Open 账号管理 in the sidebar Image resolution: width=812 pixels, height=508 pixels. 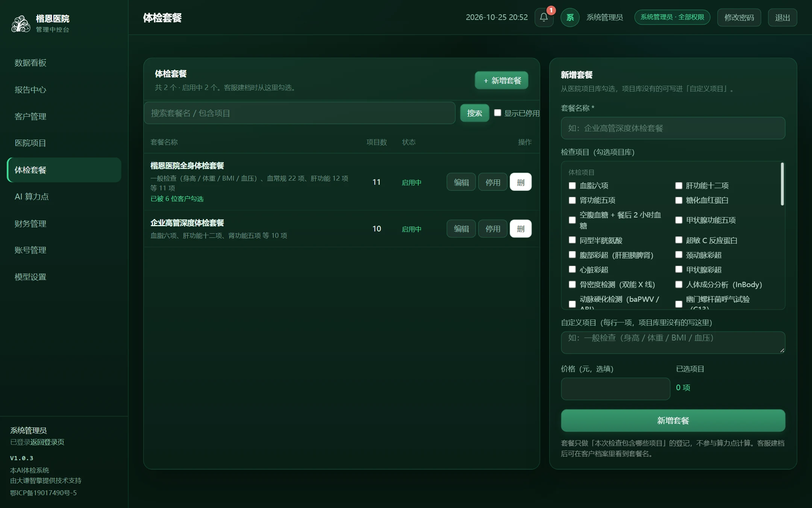coord(64,250)
